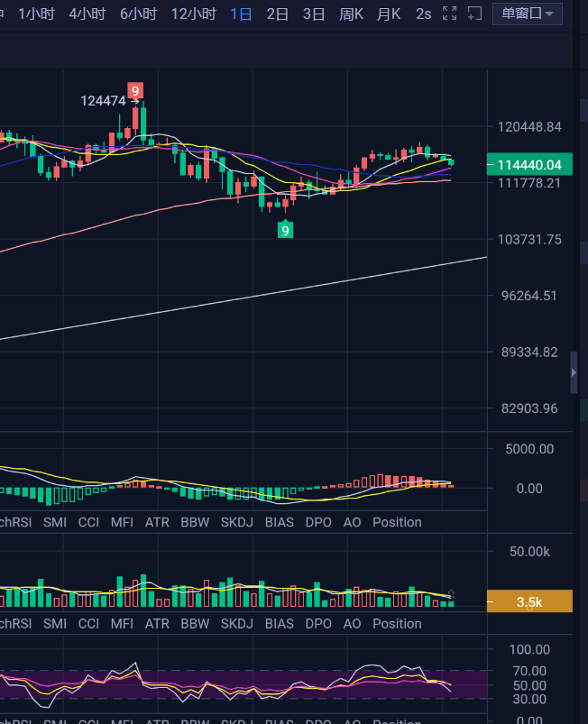The width and height of the screenshot is (588, 724).
Task: Select SMI in MACD indicator row
Action: point(55,522)
